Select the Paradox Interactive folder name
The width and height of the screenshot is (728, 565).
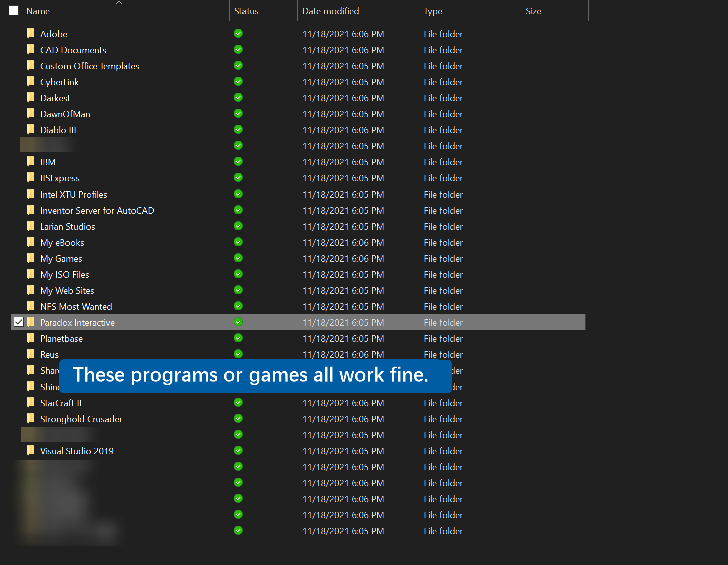(77, 322)
